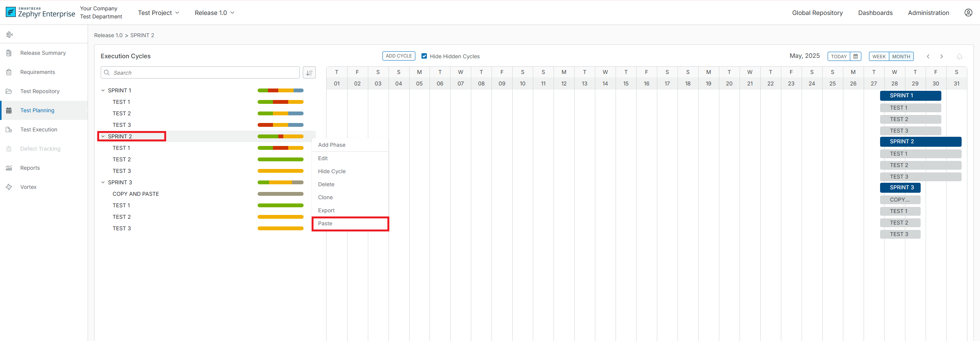Open the user profile icon
Viewport: 980px width, 341px height.
pyautogui.click(x=968, y=13)
